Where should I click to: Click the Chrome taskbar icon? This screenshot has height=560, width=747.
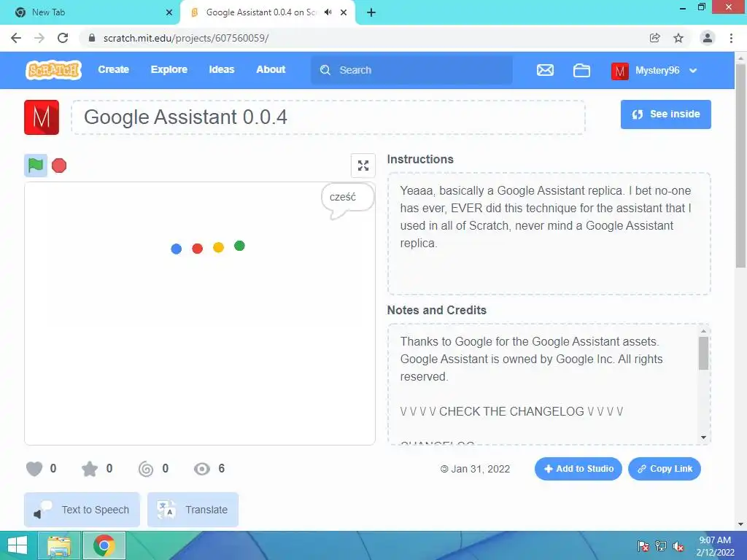click(104, 545)
